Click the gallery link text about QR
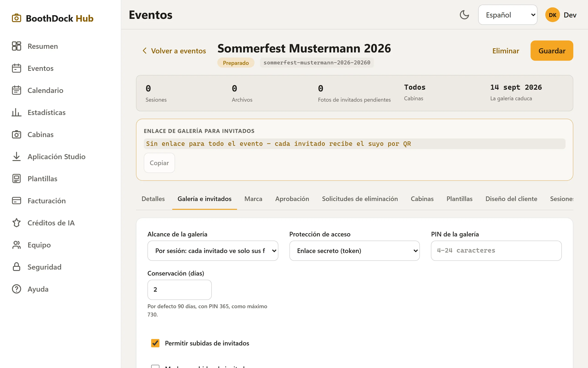 pyautogui.click(x=278, y=144)
